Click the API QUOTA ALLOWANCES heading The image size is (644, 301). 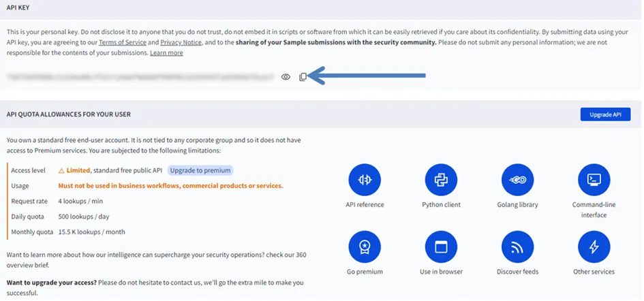point(69,114)
